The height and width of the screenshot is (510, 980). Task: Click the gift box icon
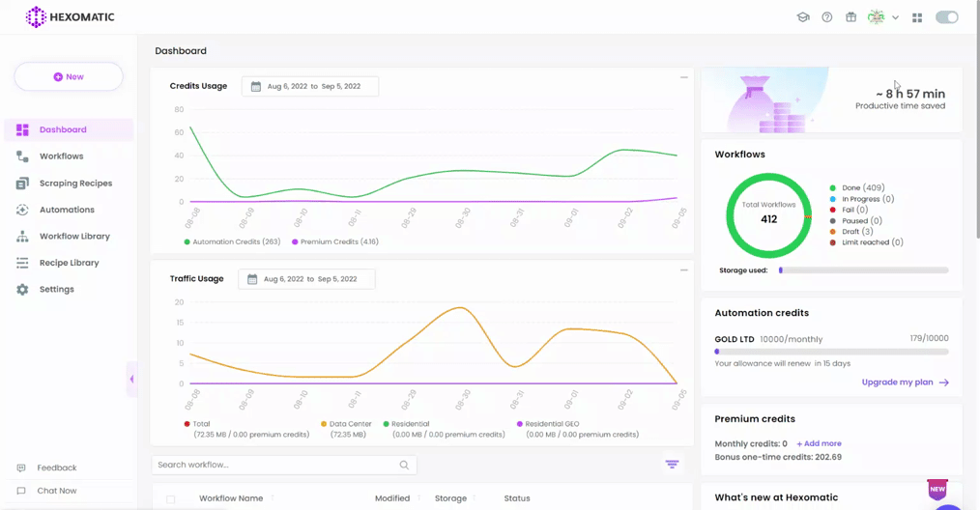(x=850, y=17)
